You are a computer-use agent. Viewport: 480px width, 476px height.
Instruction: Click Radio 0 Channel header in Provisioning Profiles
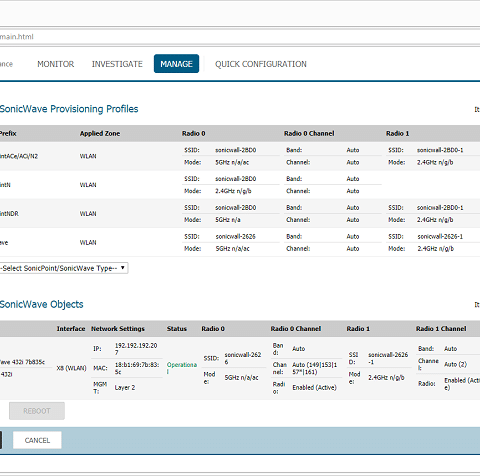coord(309,133)
